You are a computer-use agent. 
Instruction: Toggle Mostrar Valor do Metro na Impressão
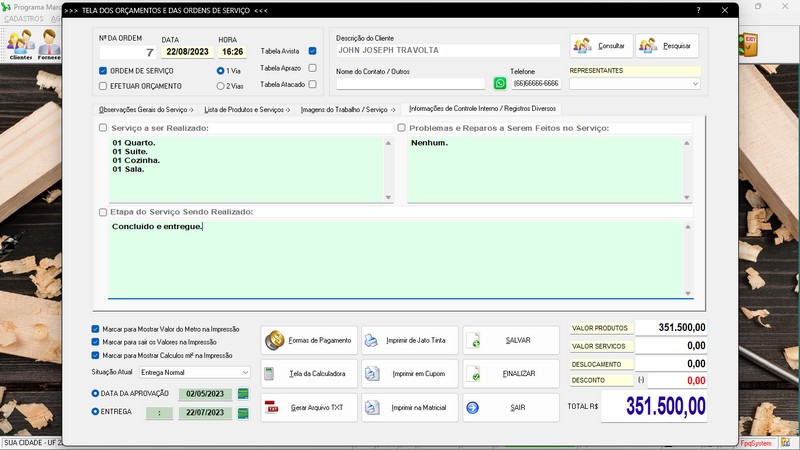95,330
